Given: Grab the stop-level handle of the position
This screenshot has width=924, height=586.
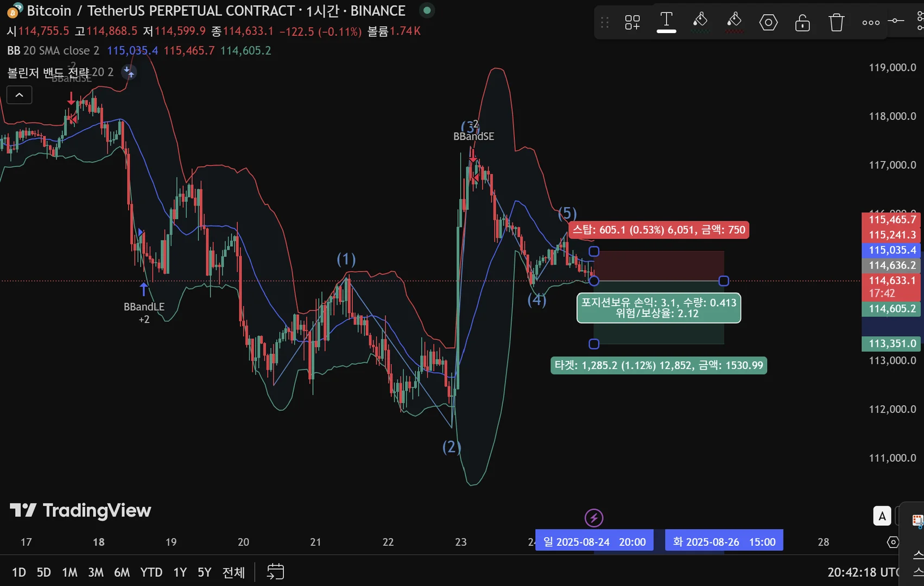Looking at the screenshot, I should [x=594, y=252].
